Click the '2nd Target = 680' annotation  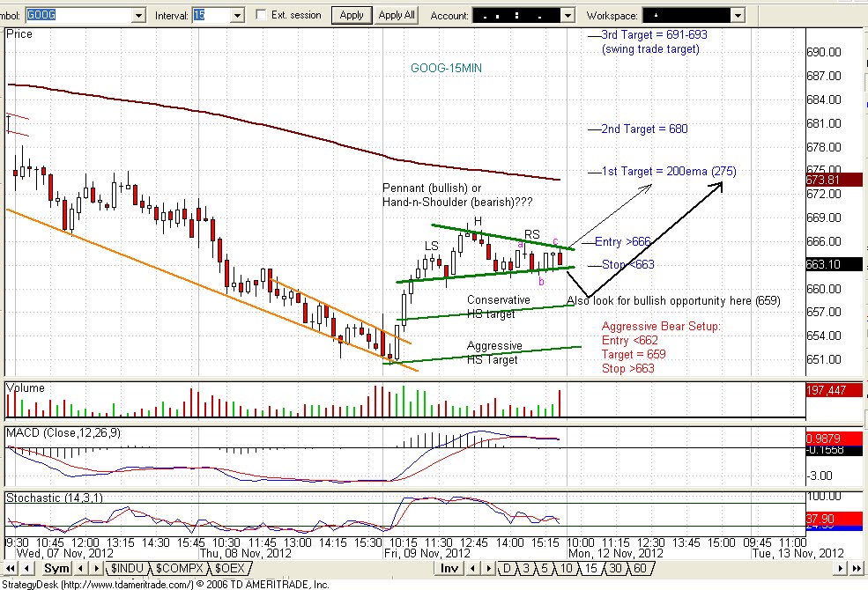pos(644,129)
